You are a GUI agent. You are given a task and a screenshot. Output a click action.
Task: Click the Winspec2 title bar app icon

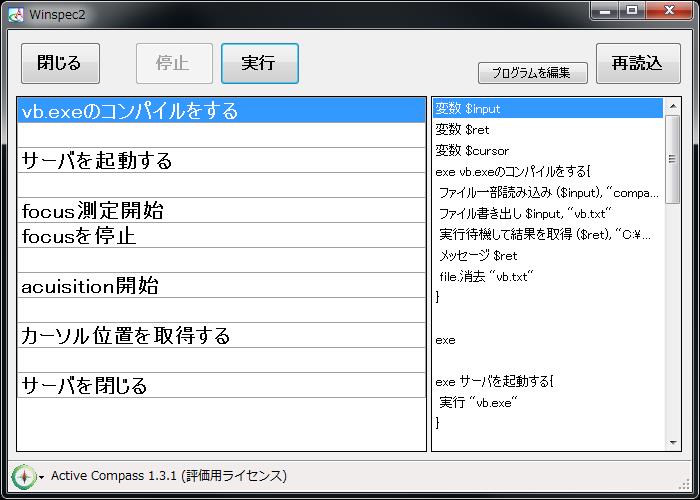(x=15, y=12)
